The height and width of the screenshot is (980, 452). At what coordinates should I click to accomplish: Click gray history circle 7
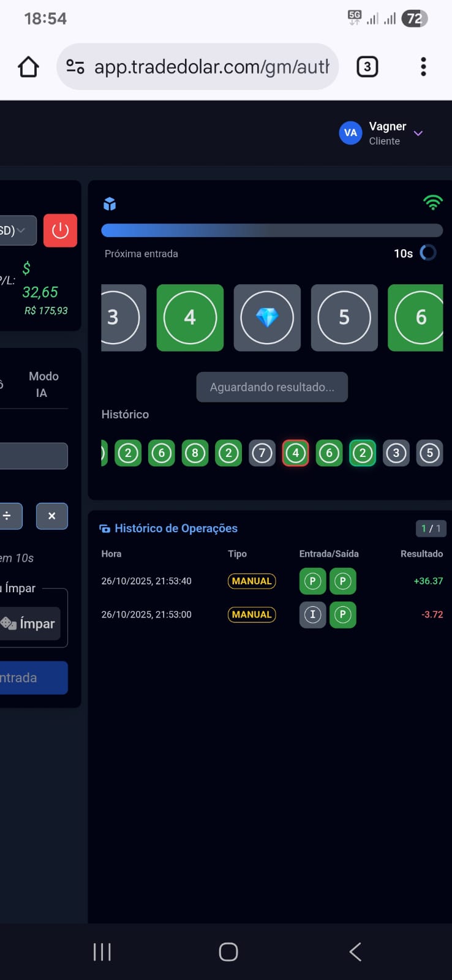coord(262,453)
